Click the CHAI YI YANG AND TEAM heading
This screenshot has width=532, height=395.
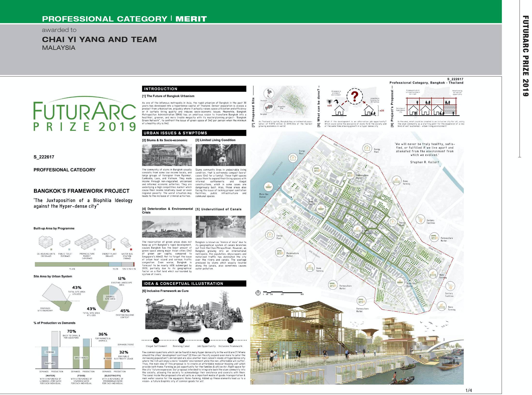point(99,39)
